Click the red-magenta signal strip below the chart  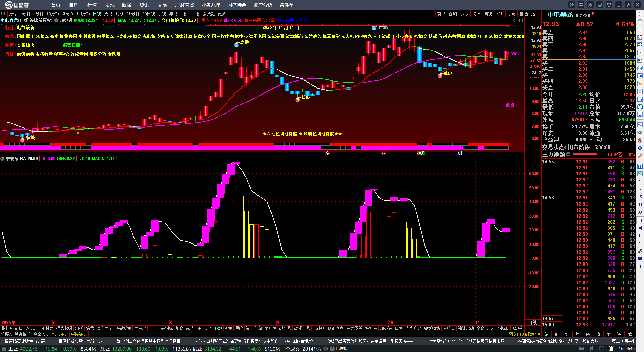click(x=254, y=146)
